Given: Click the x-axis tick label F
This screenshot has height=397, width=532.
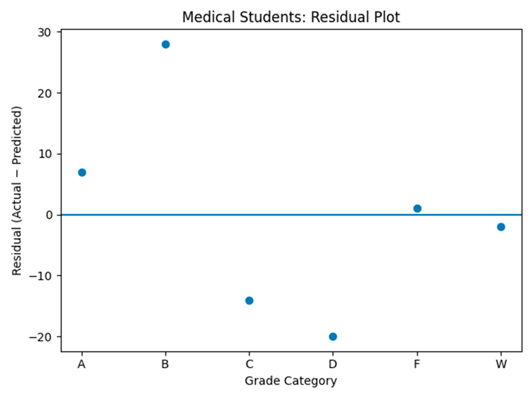Looking at the screenshot, I should [x=417, y=364].
